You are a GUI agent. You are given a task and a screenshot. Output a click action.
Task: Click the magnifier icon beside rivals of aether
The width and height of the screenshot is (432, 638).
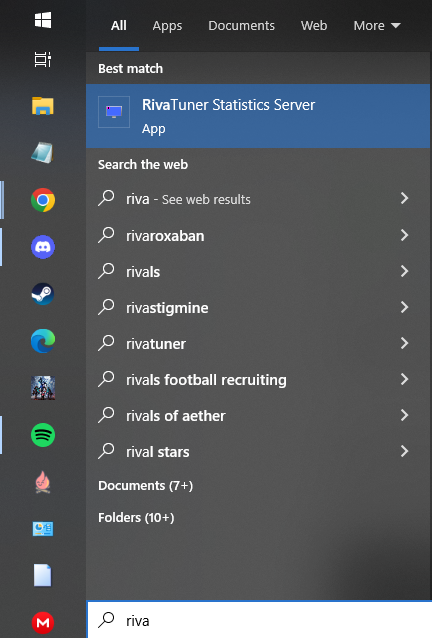pyautogui.click(x=107, y=415)
